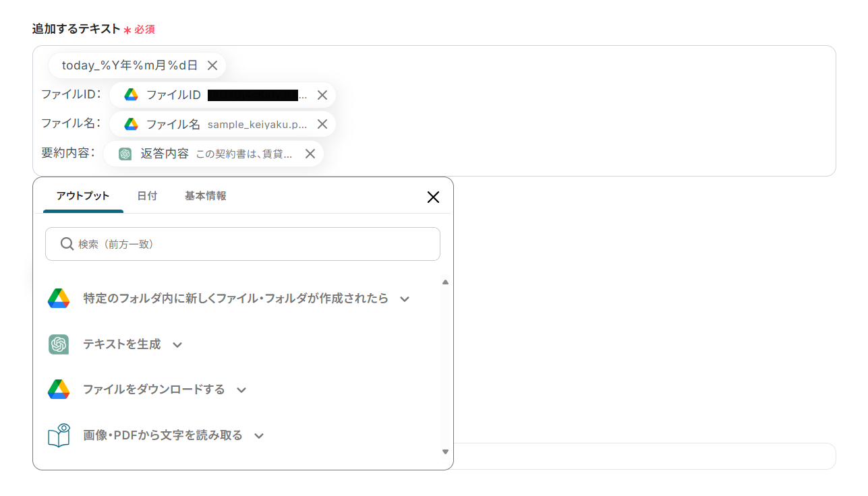Click the search magnifier icon
The height and width of the screenshot is (496, 868).
67,244
